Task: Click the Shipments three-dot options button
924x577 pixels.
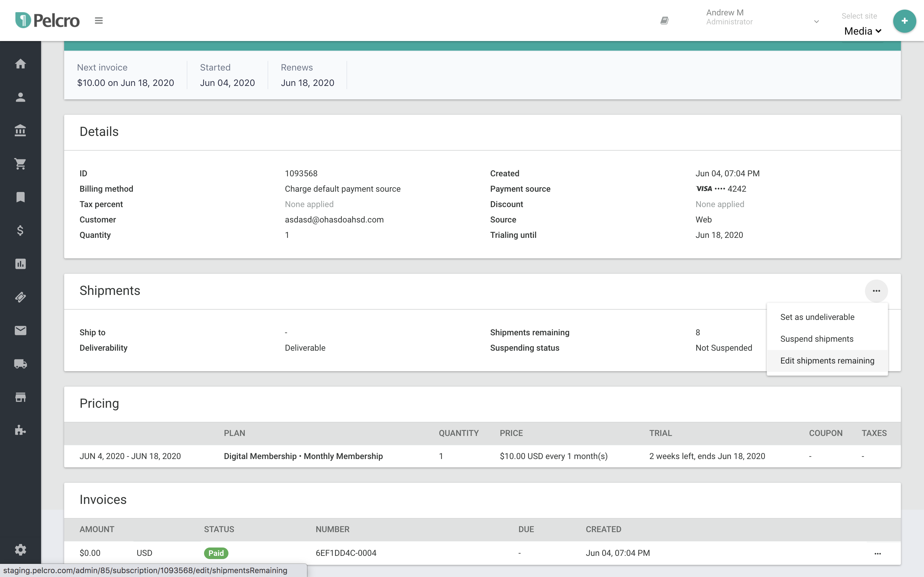Action: pos(876,291)
